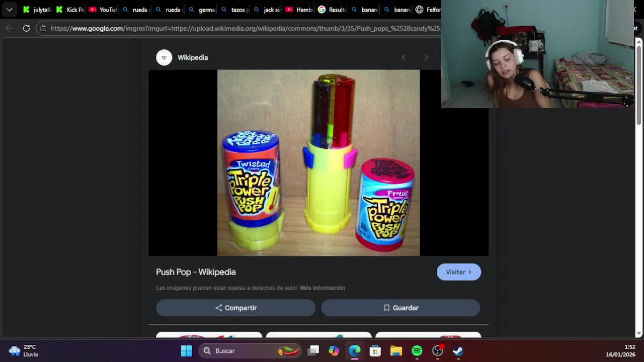Open Task View from the taskbar
644x362 pixels.
click(x=314, y=351)
